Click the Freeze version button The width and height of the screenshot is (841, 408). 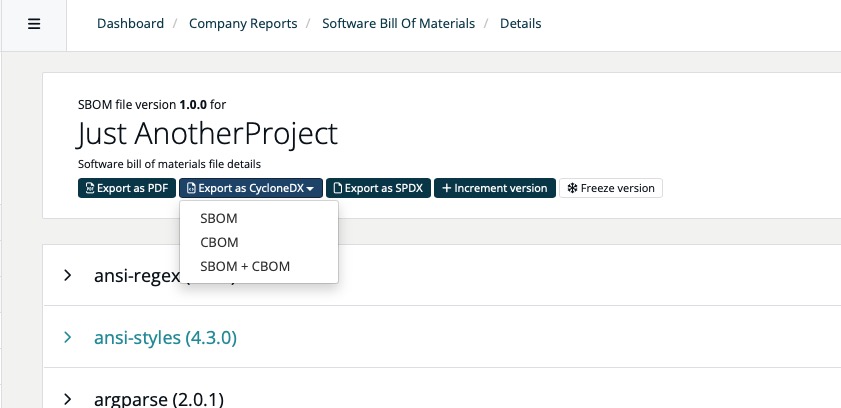[611, 188]
